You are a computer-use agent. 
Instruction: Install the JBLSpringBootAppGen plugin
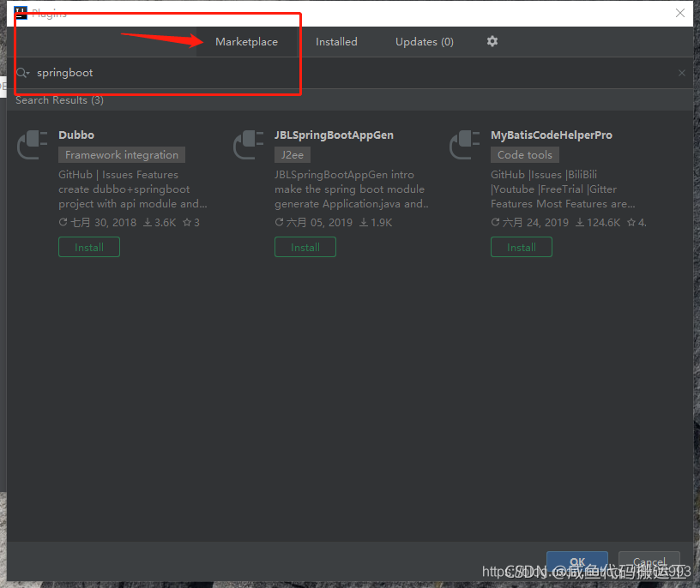305,247
